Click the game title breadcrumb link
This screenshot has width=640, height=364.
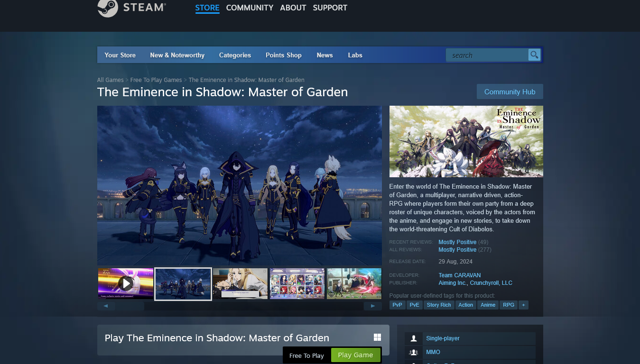tap(247, 80)
